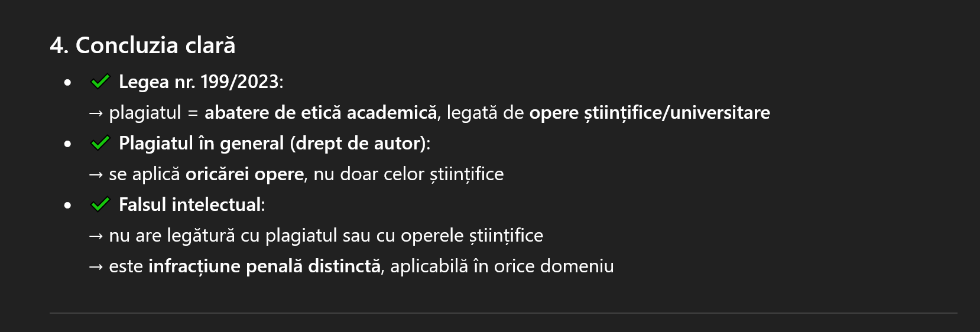
Task: Click the arrow before "plagiatul ="
Action: (x=96, y=113)
